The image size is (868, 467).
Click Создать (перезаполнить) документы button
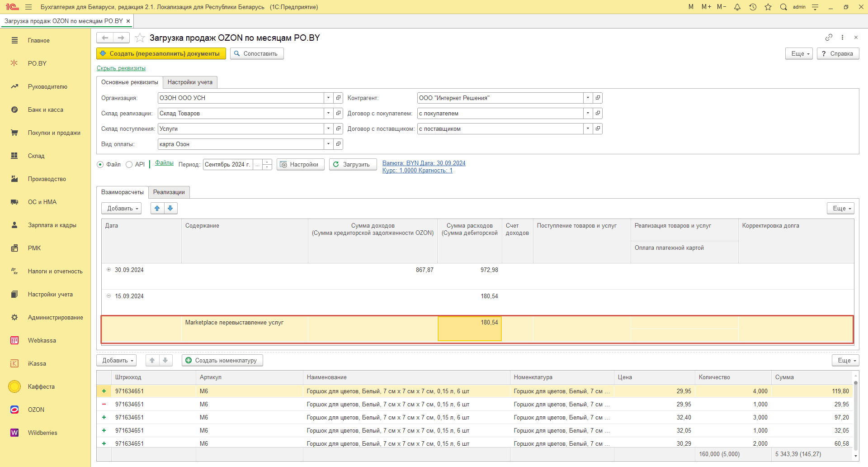click(x=161, y=53)
